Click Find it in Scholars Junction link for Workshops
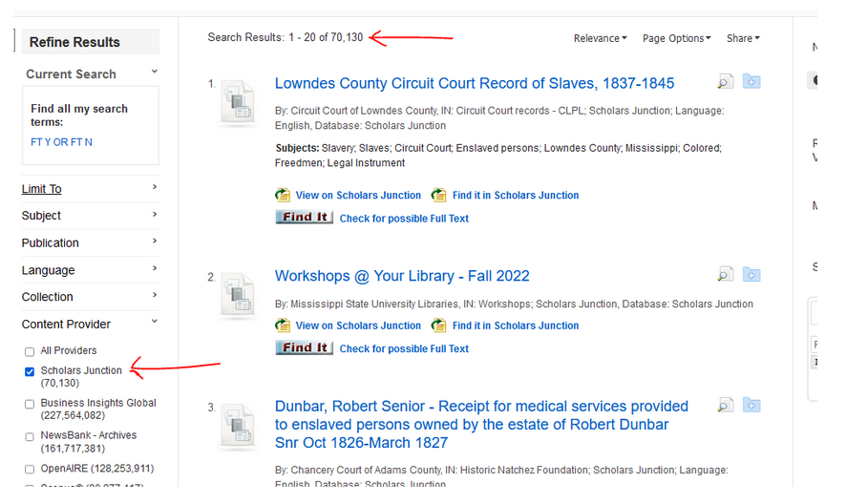 click(516, 325)
